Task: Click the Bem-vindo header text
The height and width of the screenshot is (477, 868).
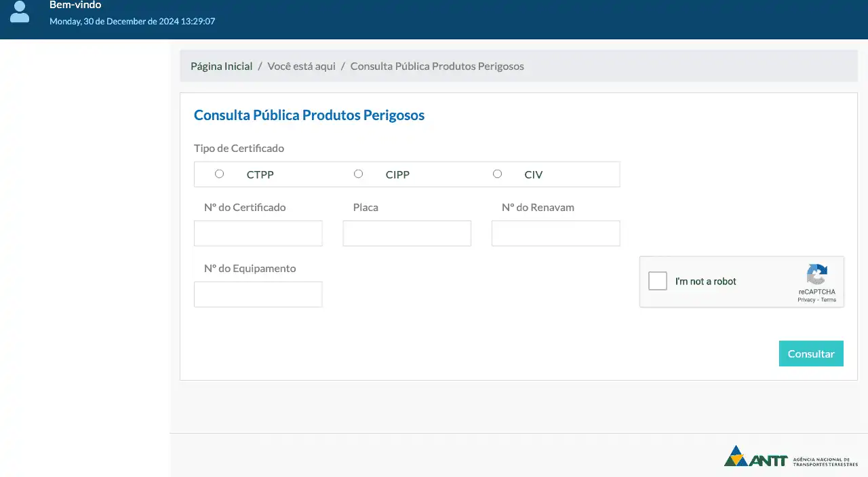Action: [75, 5]
